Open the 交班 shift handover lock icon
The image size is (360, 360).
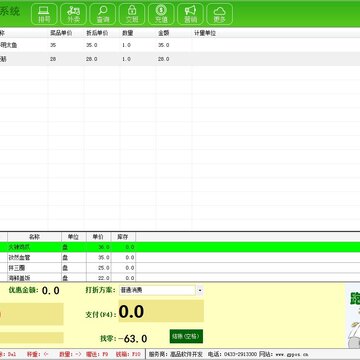pyautogui.click(x=132, y=14)
